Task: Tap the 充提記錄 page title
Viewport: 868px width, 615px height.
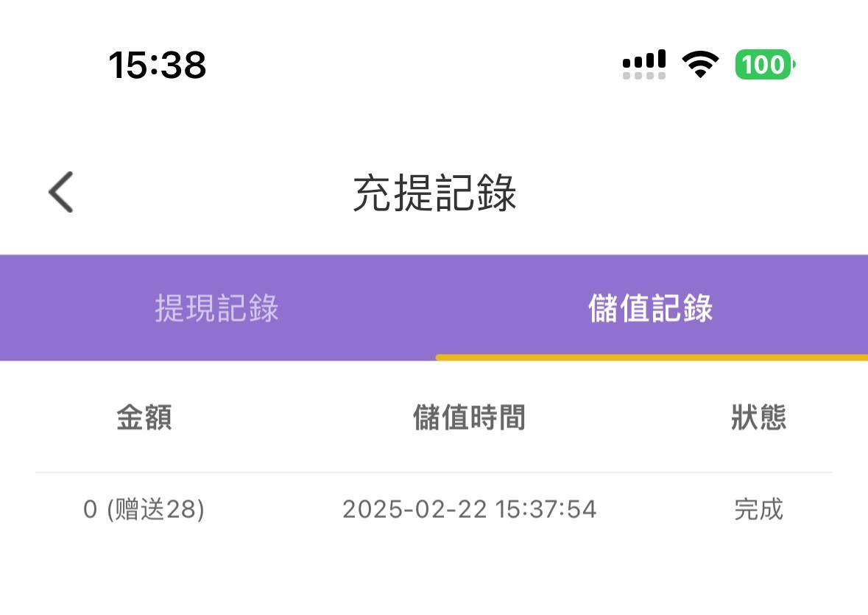Action: click(x=434, y=194)
